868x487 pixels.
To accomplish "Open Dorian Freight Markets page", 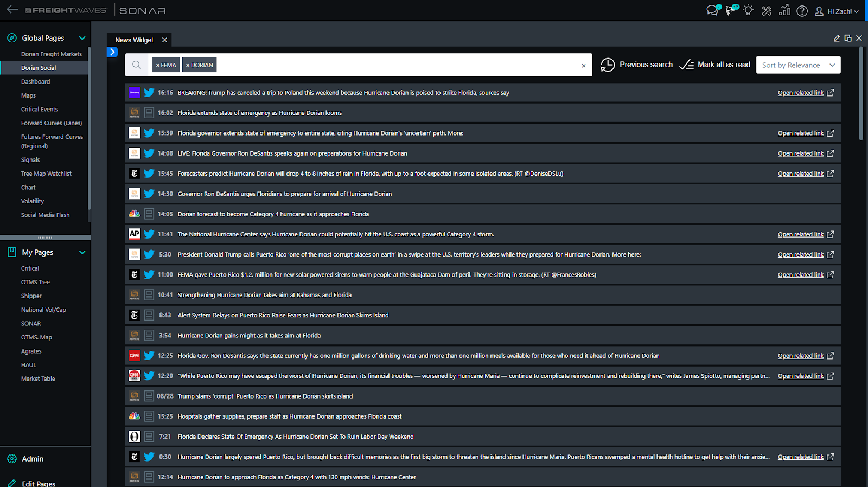I will tap(52, 54).
